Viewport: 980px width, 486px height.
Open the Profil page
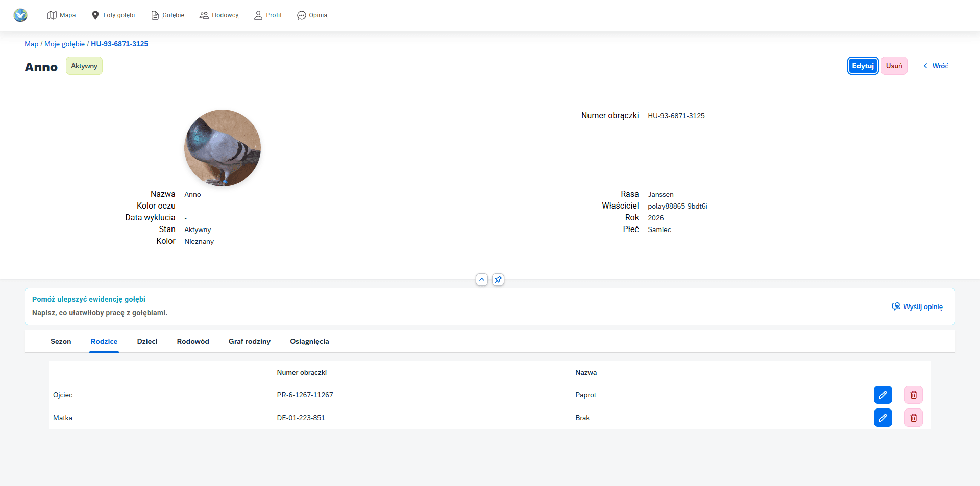(274, 15)
